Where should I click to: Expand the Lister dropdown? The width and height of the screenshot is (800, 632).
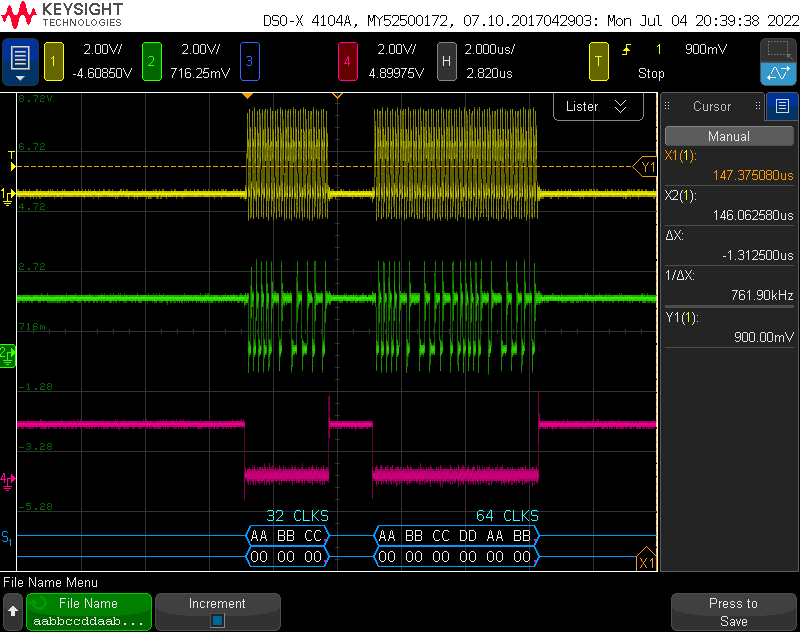pyautogui.click(x=598, y=107)
